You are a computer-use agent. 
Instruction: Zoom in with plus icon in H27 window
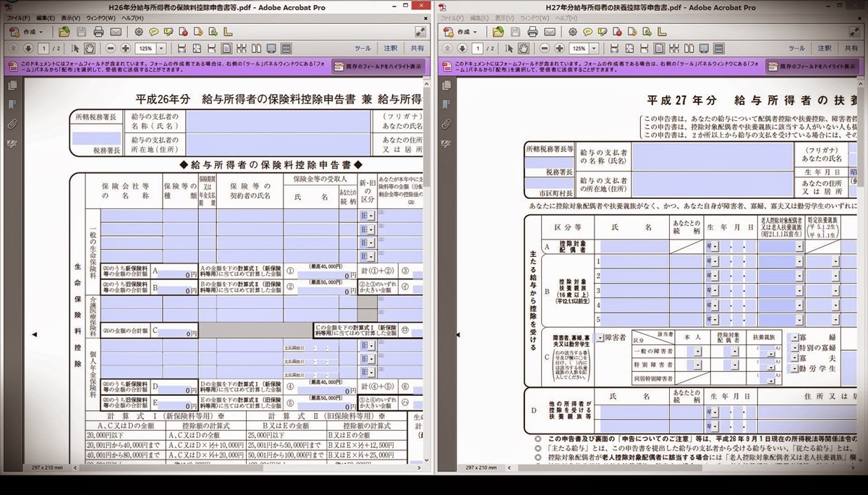click(x=559, y=48)
